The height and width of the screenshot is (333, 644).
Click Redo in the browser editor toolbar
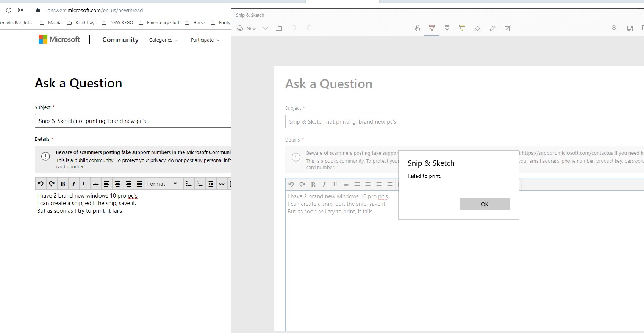tap(52, 184)
